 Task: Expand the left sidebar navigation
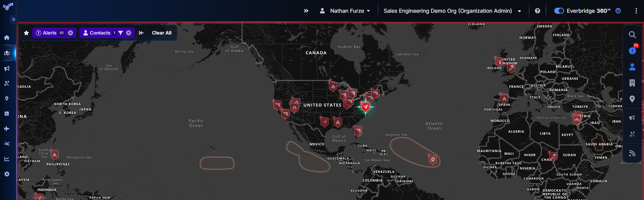(x=13, y=19)
